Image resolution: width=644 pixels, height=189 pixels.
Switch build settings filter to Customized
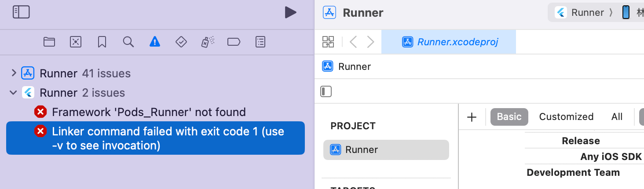pos(566,116)
